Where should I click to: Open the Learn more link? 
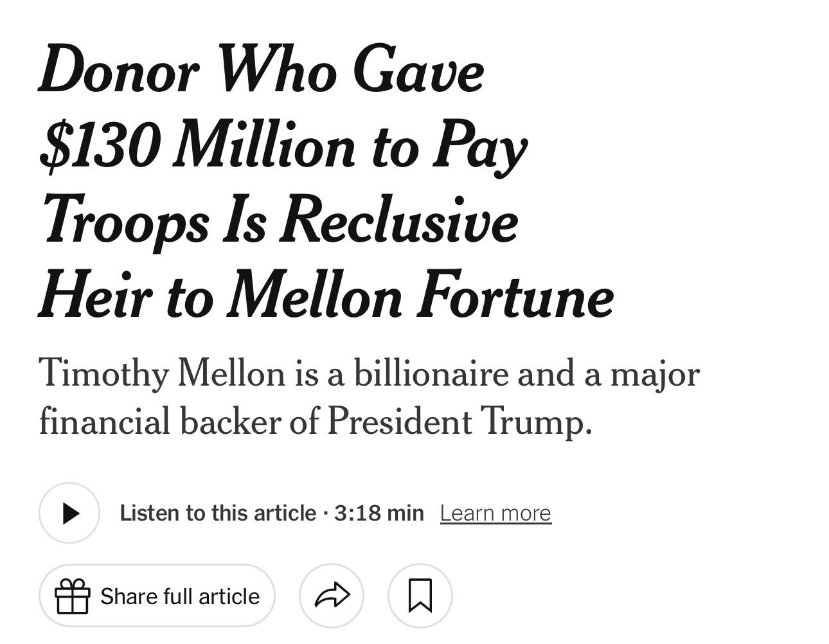[x=495, y=513]
